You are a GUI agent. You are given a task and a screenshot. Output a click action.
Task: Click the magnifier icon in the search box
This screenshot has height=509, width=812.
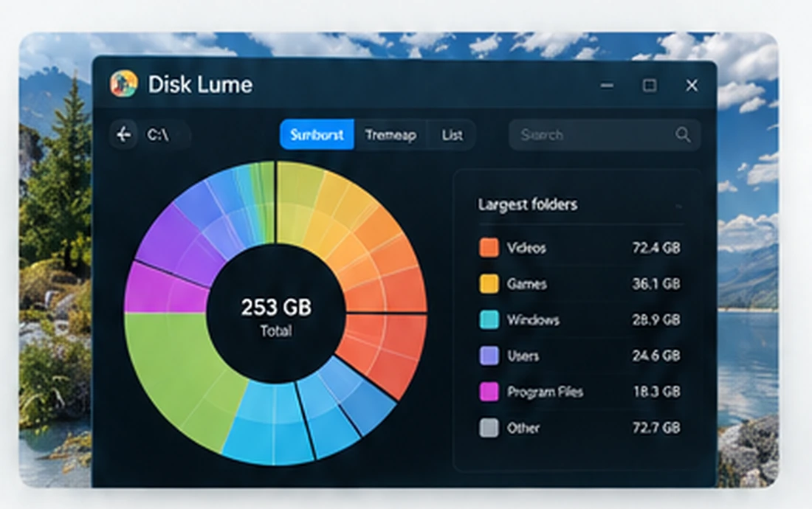coord(683,135)
